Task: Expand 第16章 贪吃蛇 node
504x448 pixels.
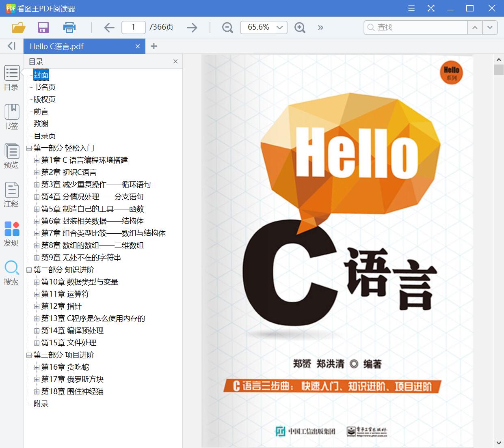Action: 37,367
